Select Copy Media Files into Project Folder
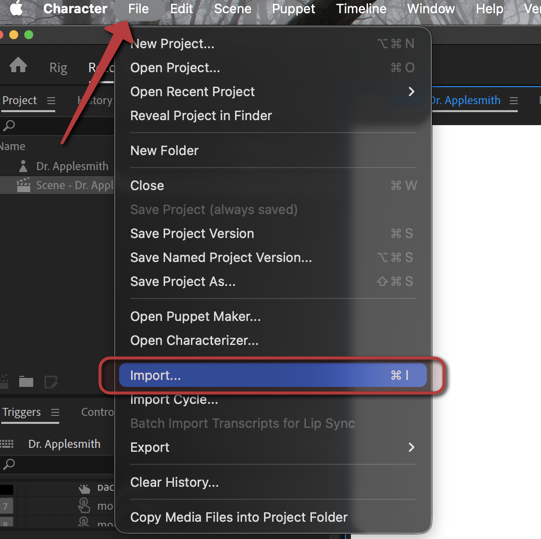This screenshot has width=541, height=539. [273, 517]
